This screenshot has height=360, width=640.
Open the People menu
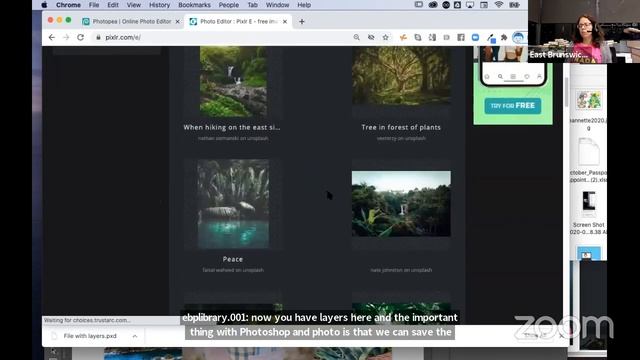click(229, 5)
